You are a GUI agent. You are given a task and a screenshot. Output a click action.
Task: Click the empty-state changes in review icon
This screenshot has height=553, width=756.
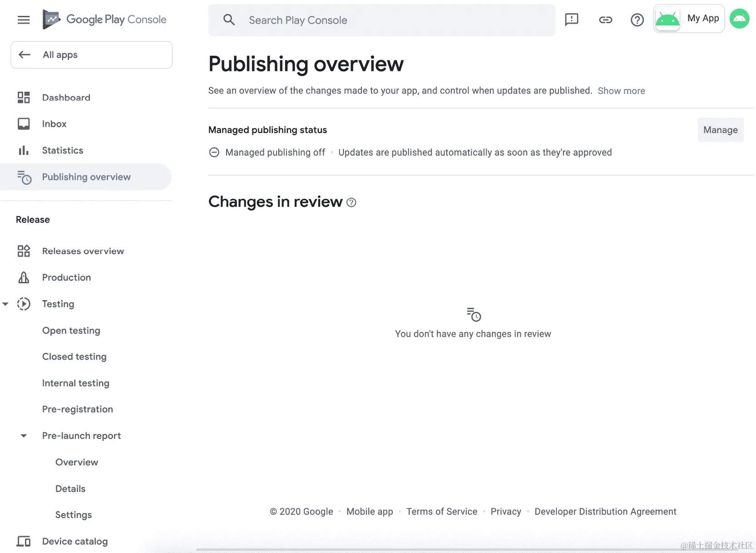click(474, 314)
